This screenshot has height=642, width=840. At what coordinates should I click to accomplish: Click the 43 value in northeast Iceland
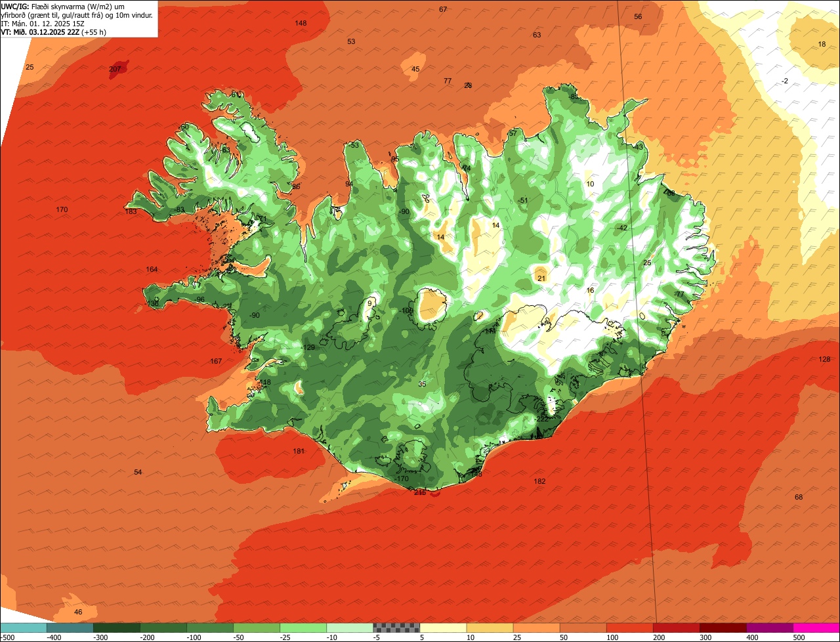coord(639,147)
